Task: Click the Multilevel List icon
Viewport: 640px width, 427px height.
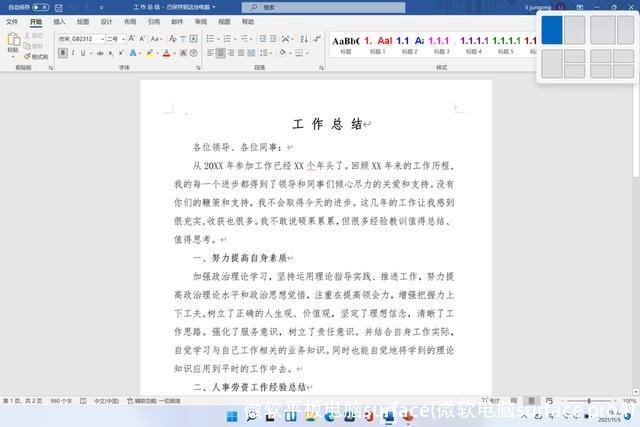Action: click(x=244, y=39)
